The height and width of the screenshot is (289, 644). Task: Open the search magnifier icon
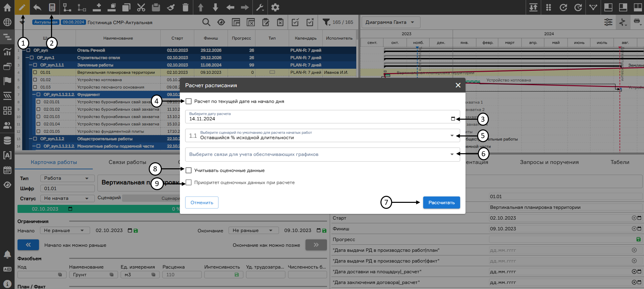click(x=206, y=22)
